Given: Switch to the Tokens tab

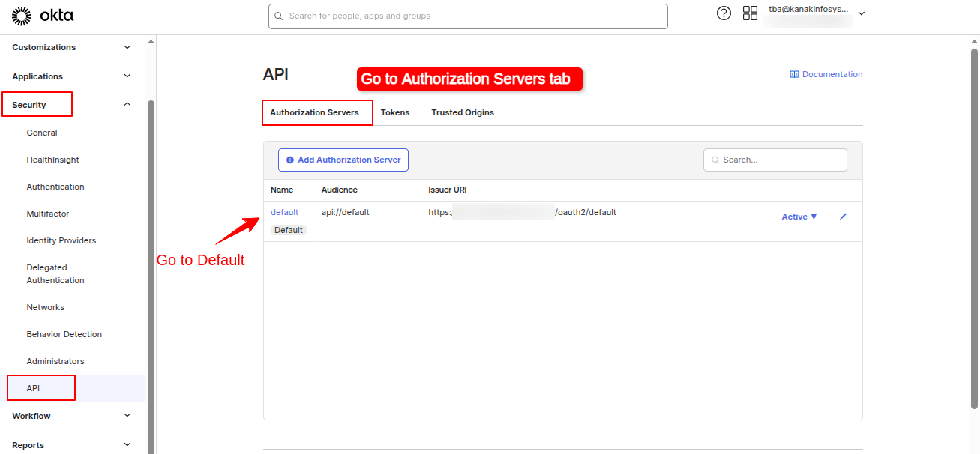Looking at the screenshot, I should click(395, 112).
